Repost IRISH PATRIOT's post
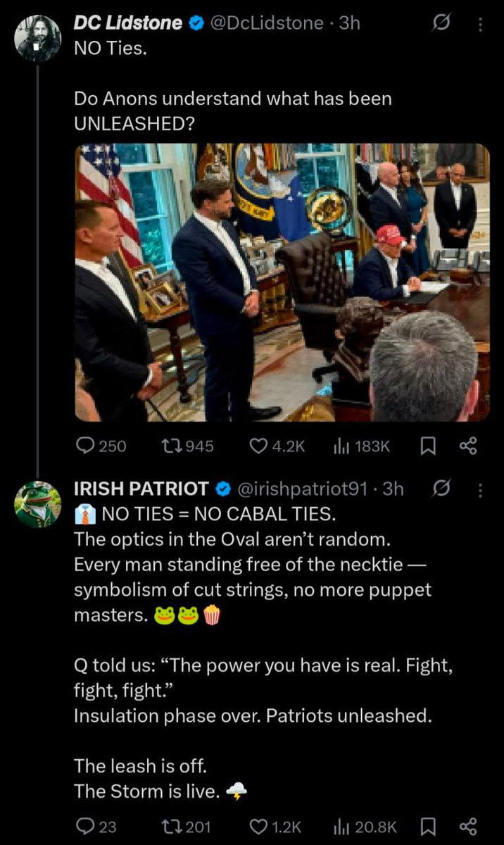 (x=170, y=826)
